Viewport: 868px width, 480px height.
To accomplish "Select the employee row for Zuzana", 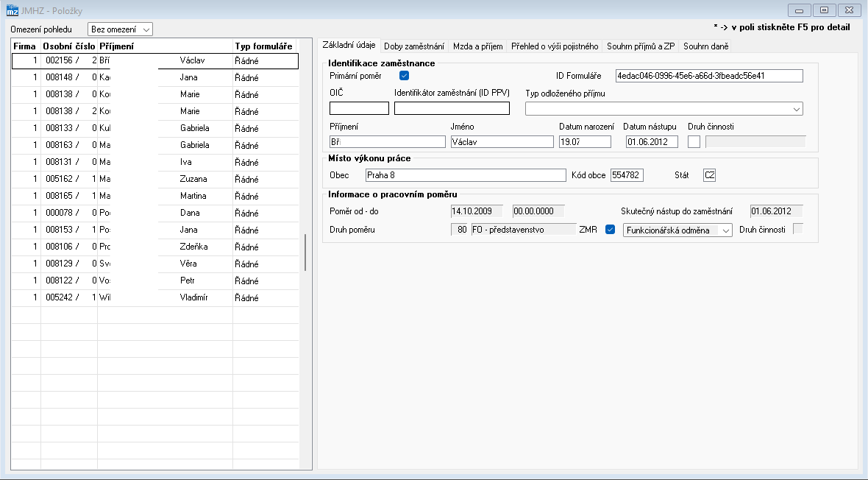I will click(155, 179).
